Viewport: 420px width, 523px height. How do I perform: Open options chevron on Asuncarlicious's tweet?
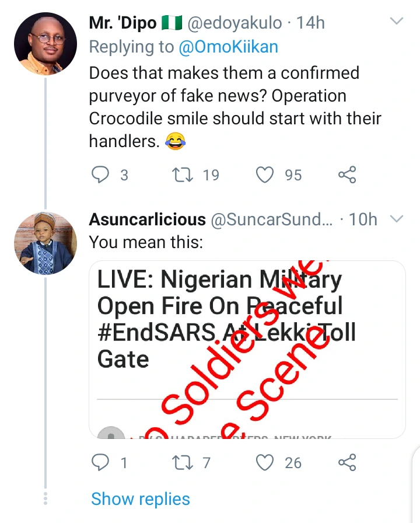click(x=397, y=219)
